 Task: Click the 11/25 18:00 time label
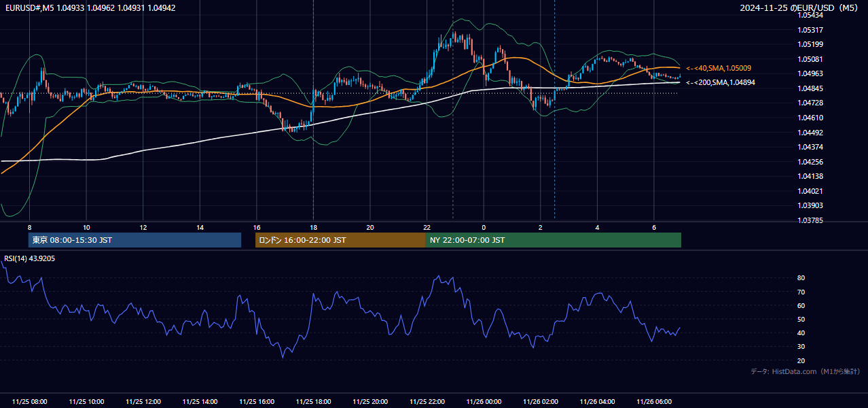(313, 402)
